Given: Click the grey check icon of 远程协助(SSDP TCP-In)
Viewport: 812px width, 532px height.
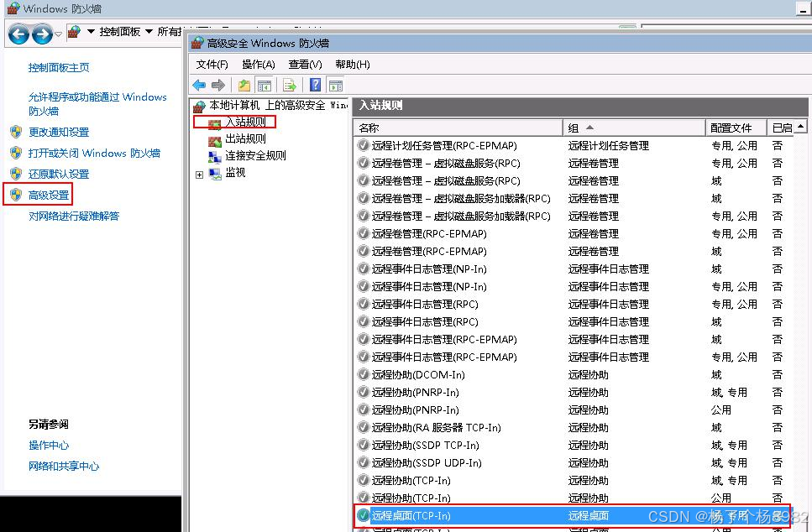Looking at the screenshot, I should point(364,445).
